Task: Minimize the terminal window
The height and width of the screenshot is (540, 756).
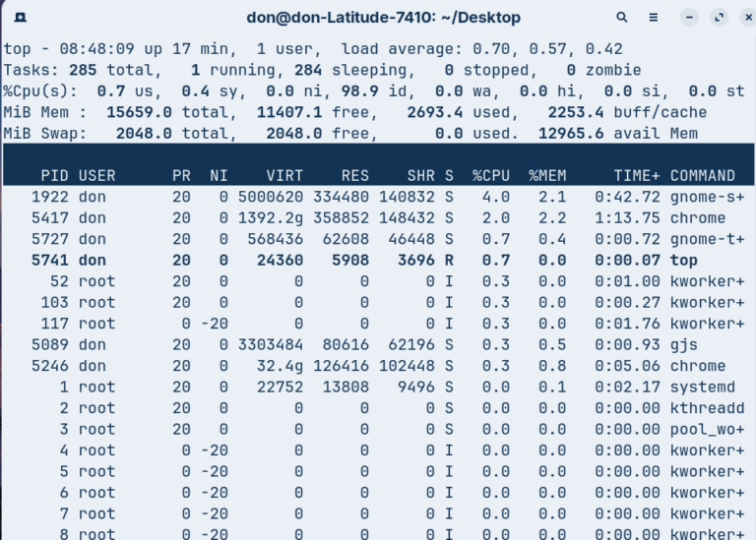Action: tap(689, 18)
